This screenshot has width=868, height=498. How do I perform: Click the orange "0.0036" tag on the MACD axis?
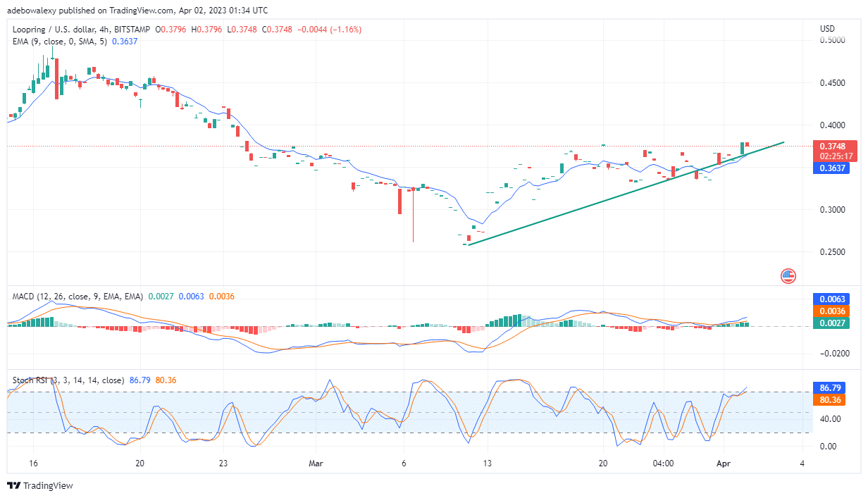click(x=832, y=311)
